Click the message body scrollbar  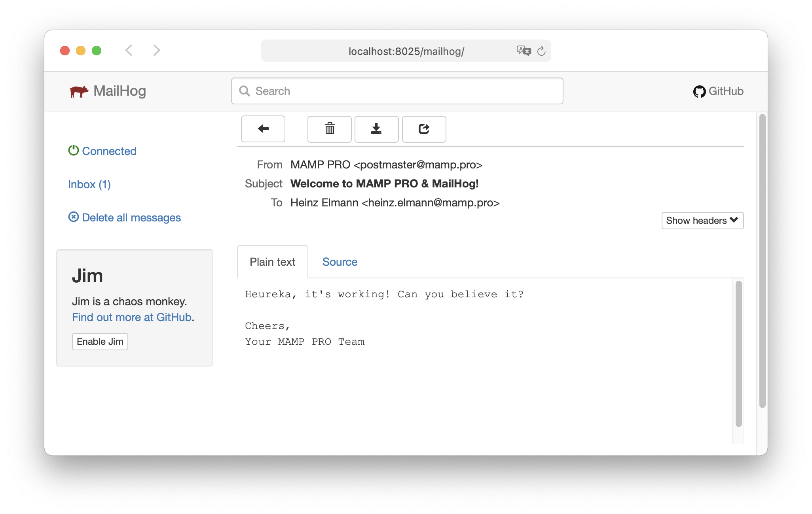pyautogui.click(x=738, y=354)
